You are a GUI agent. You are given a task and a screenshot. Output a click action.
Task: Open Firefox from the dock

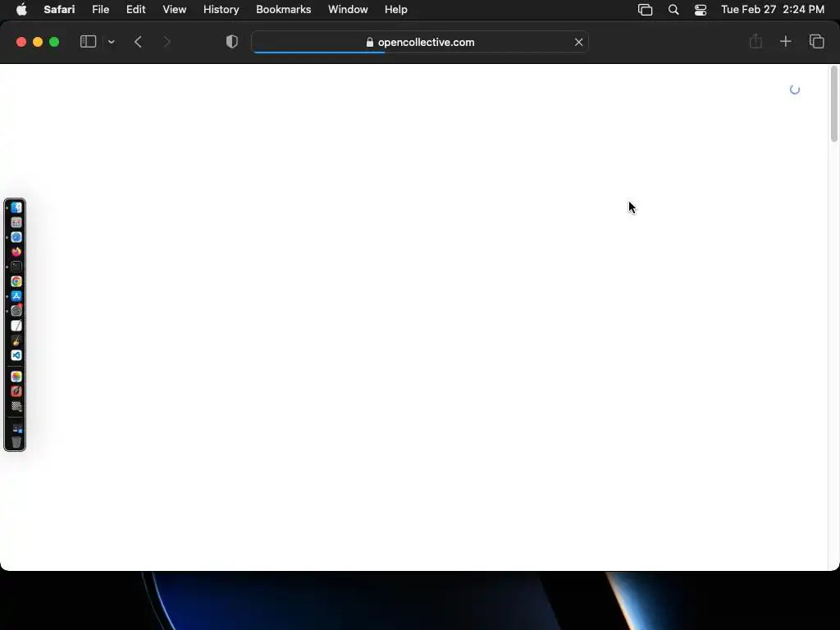pyautogui.click(x=16, y=252)
